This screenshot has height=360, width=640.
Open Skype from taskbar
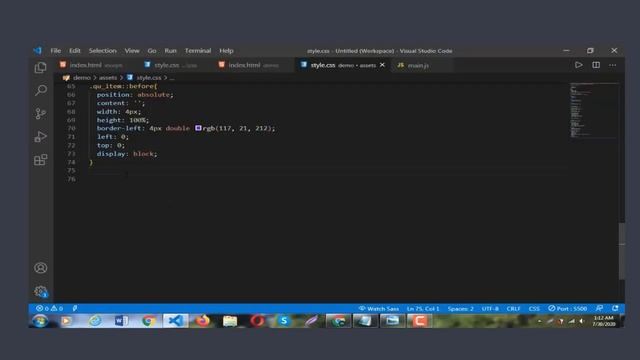[284, 321]
